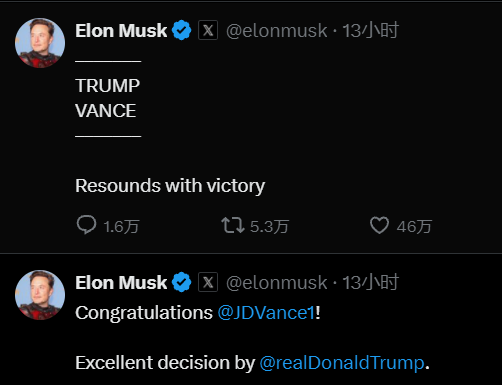Click @elonmusk handle in second tweet
This screenshot has width=502, height=385.
point(277,283)
